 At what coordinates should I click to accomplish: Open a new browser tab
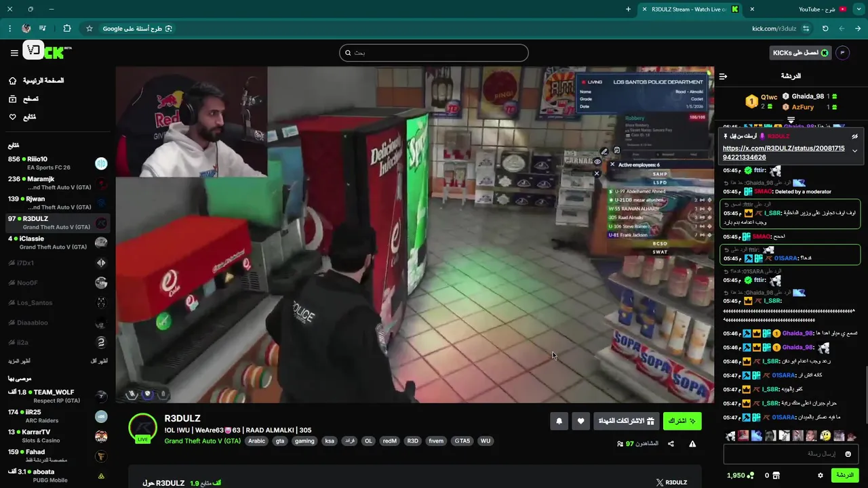coord(628,9)
